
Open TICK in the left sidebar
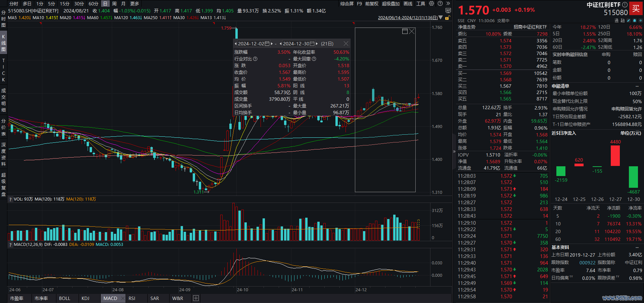click(3, 70)
